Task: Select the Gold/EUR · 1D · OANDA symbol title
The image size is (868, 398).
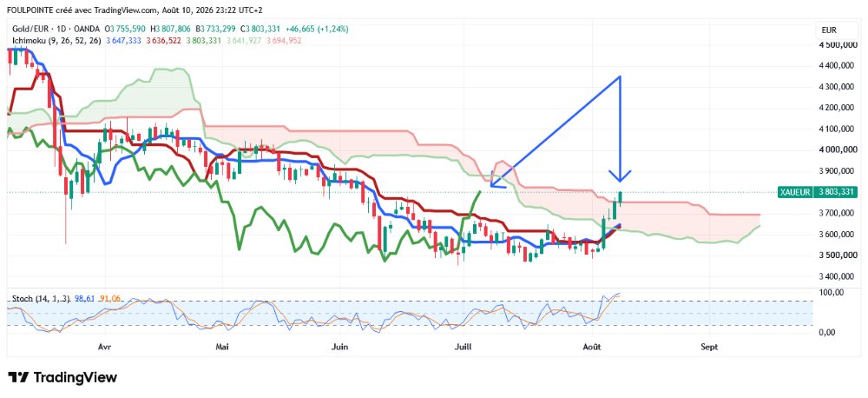Action: click(56, 29)
